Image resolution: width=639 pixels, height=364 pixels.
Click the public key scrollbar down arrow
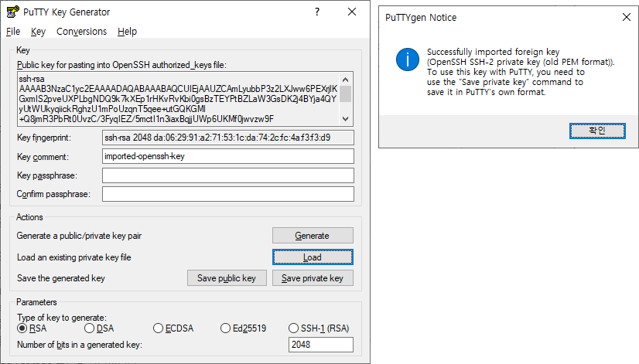pyautogui.click(x=346, y=119)
